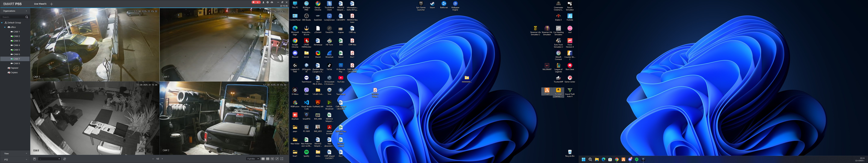Enter full screen video mode
Viewport: 868px width, 163px height.
click(x=282, y=159)
